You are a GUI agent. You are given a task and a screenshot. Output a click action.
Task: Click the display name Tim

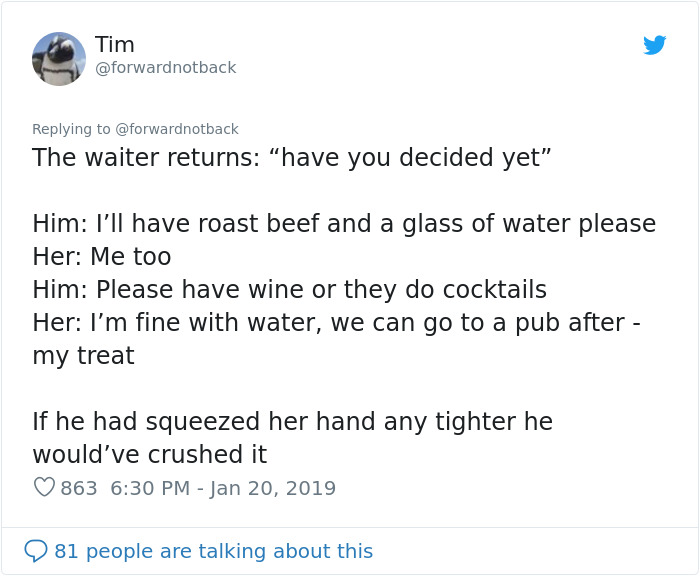click(x=115, y=45)
